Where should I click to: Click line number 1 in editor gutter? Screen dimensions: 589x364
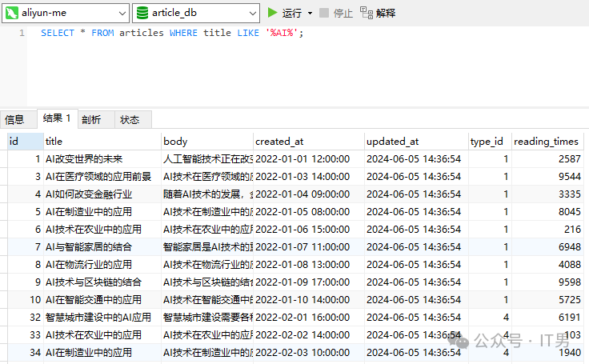22,33
